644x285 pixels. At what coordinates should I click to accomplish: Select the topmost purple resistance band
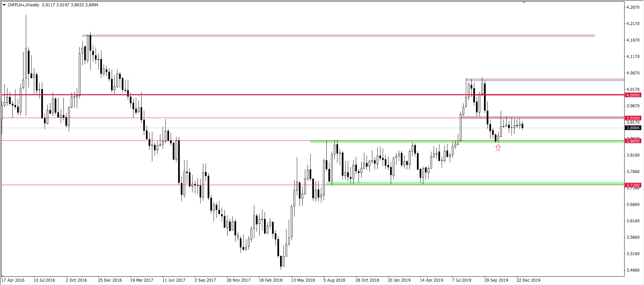click(x=335, y=36)
